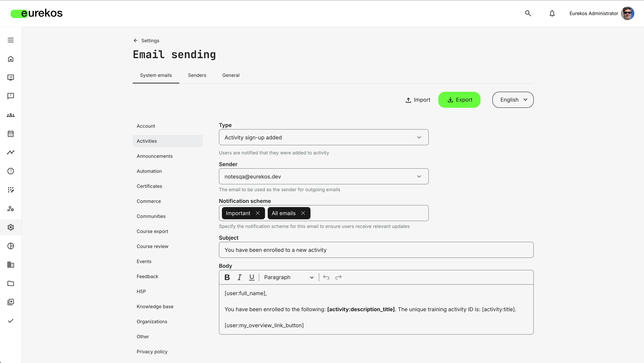Click the green Export button

[459, 100]
